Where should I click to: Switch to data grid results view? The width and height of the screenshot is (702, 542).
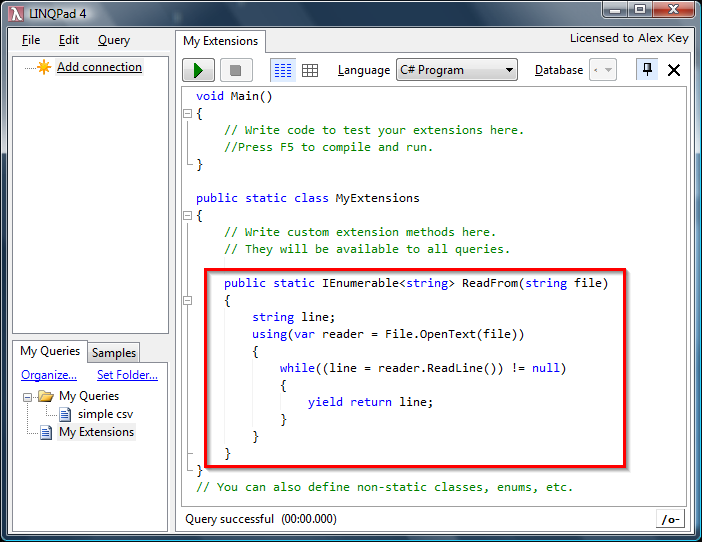310,70
